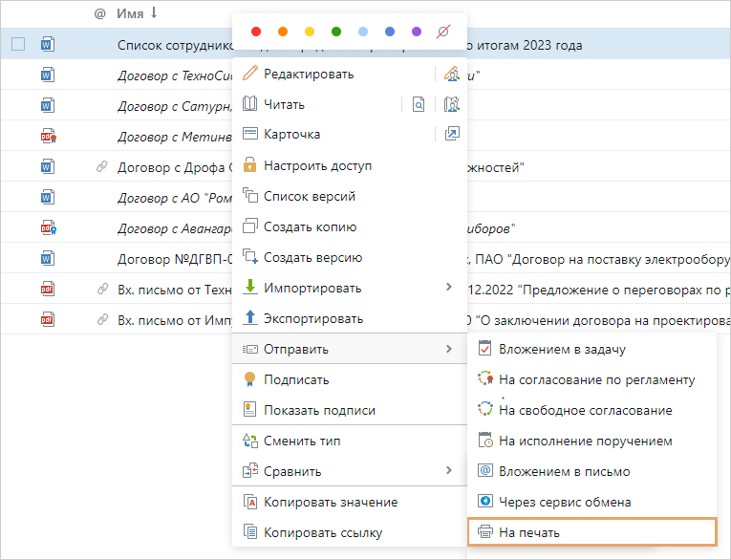This screenshot has width=731, height=560.
Task: Select Вложением в письмо option
Action: [x=564, y=471]
